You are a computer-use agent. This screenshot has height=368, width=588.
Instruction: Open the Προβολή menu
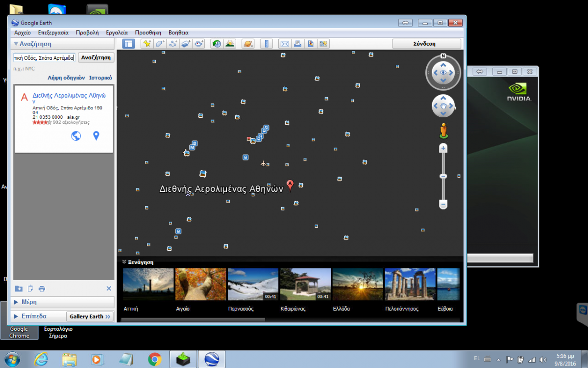click(87, 32)
